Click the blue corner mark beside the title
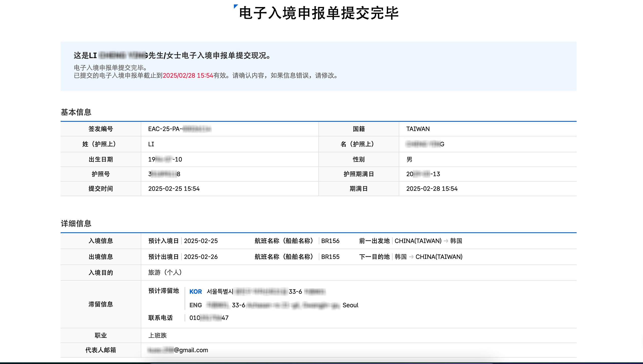Image resolution: width=643 pixels, height=364 pixels. [235, 7]
